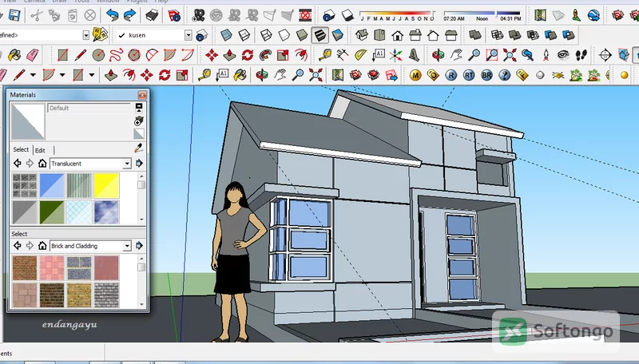Select the Pie drawing tool
639x364 pixels.
tap(169, 54)
